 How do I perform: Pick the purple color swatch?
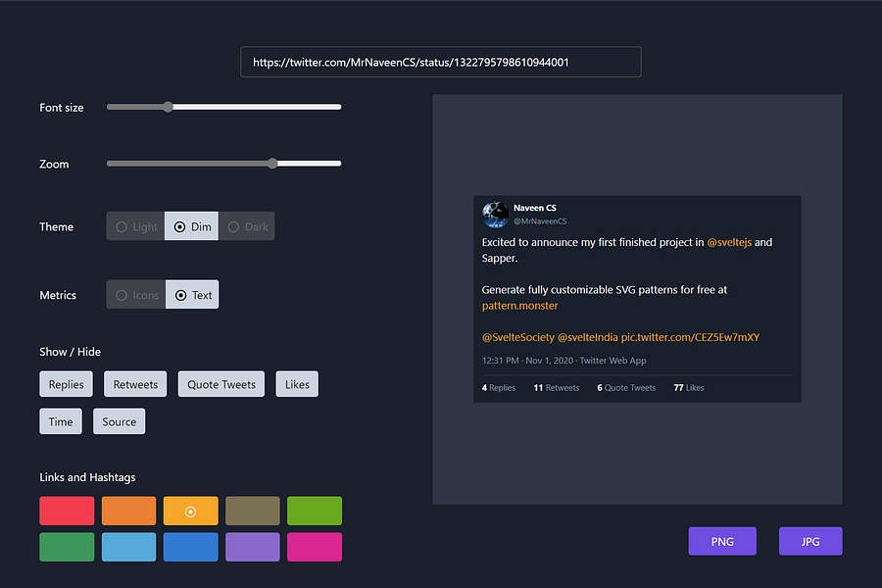(253, 547)
